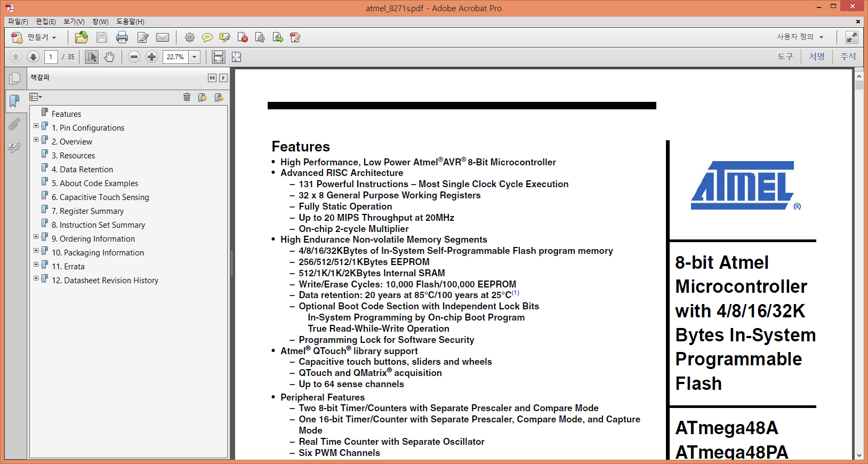Open the Attachments paperclip panel
The width and height of the screenshot is (868, 464).
click(14, 124)
